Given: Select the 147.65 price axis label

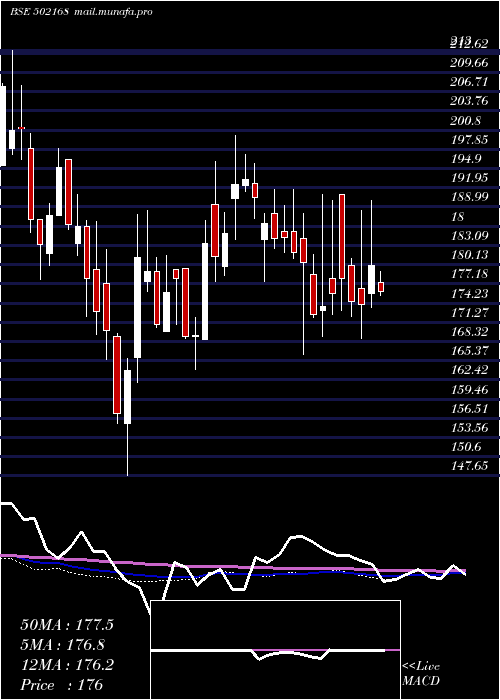Looking at the screenshot, I should tap(469, 467).
